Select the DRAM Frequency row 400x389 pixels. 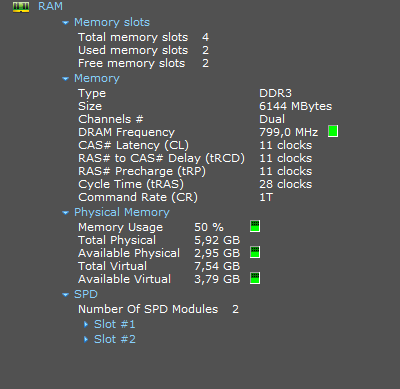coord(208,132)
